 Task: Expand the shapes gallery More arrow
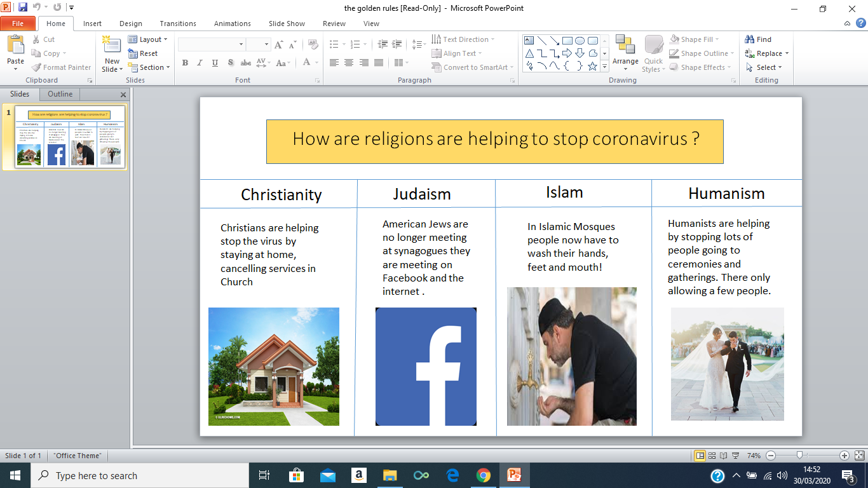tap(604, 66)
